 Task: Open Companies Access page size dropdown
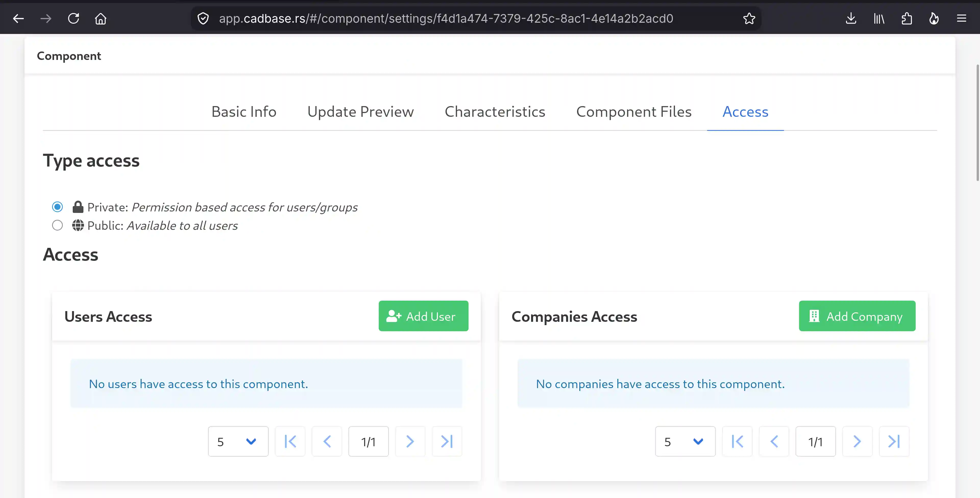point(685,441)
